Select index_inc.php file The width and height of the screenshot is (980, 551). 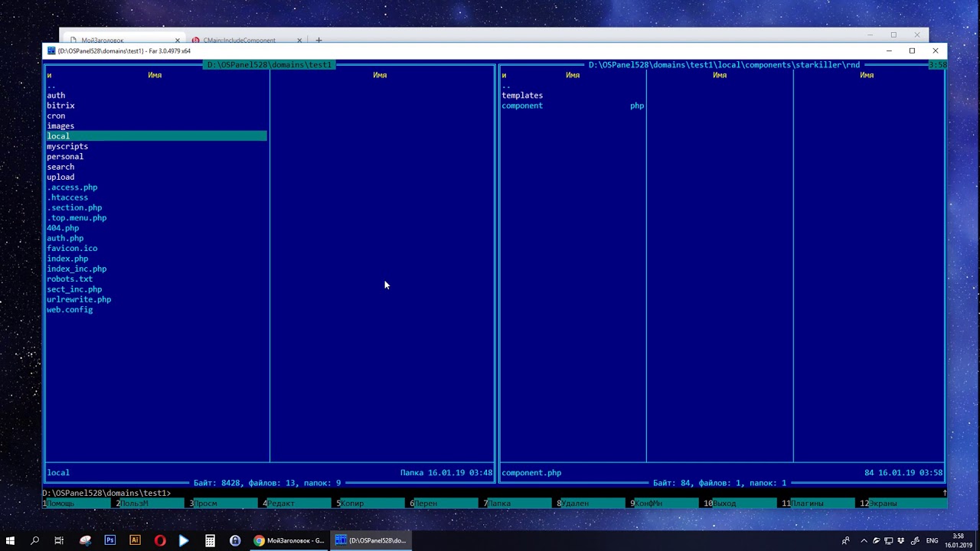point(77,269)
